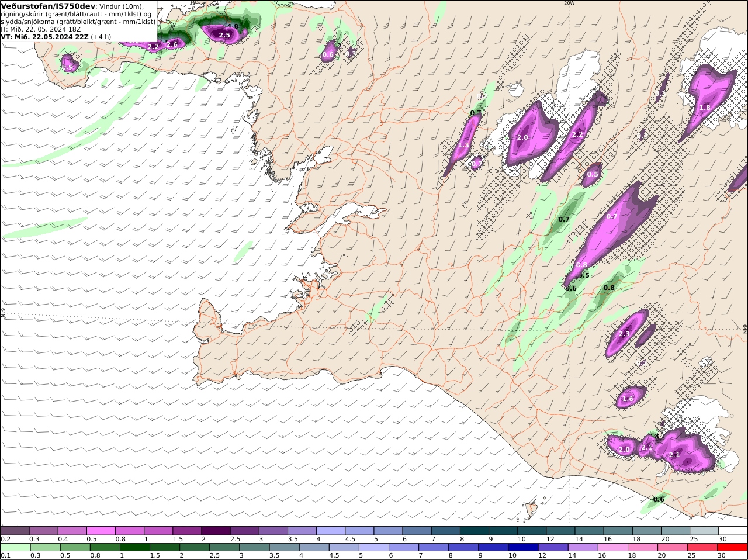The width and height of the screenshot is (748, 560).
Task: Pick bottom legend swatch between 12 and 14
Action: tap(553, 547)
